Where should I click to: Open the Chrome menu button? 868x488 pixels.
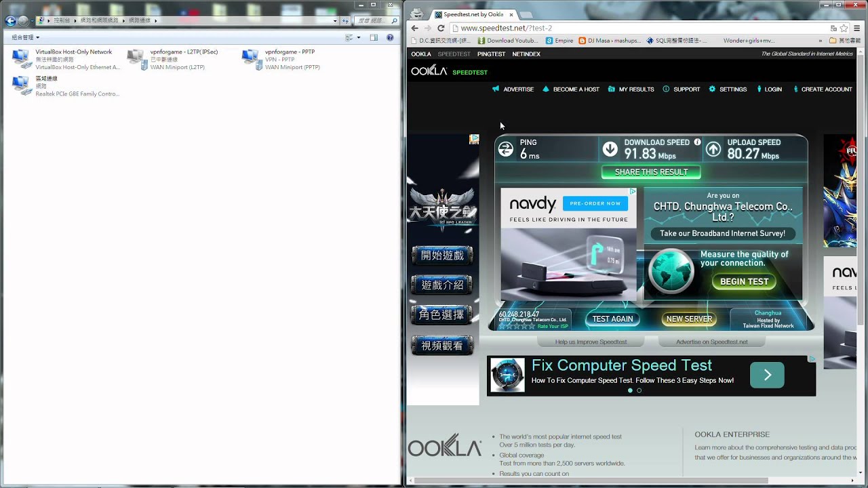(858, 28)
